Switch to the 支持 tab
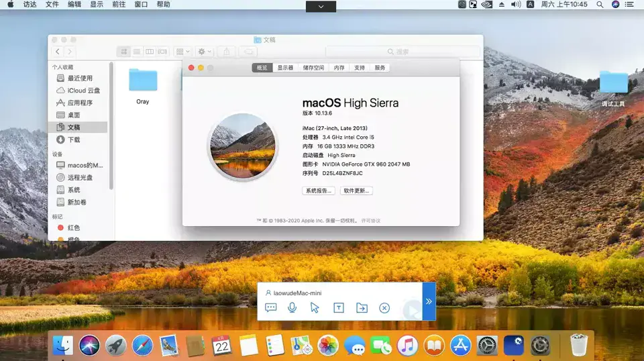644x361 pixels. coord(360,68)
